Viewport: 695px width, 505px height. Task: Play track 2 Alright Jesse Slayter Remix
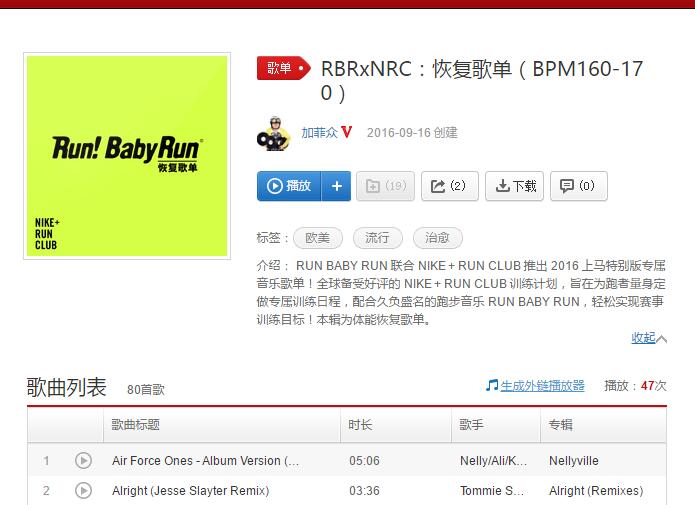point(83,491)
